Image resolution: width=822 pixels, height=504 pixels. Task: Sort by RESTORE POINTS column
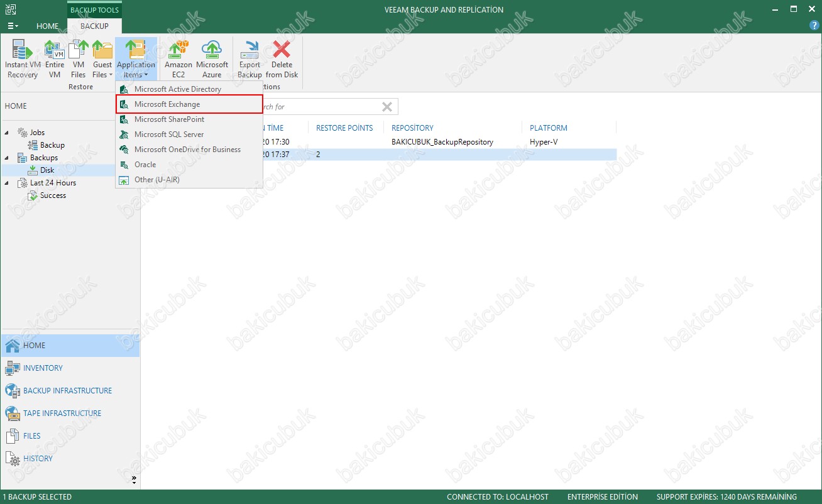point(344,128)
